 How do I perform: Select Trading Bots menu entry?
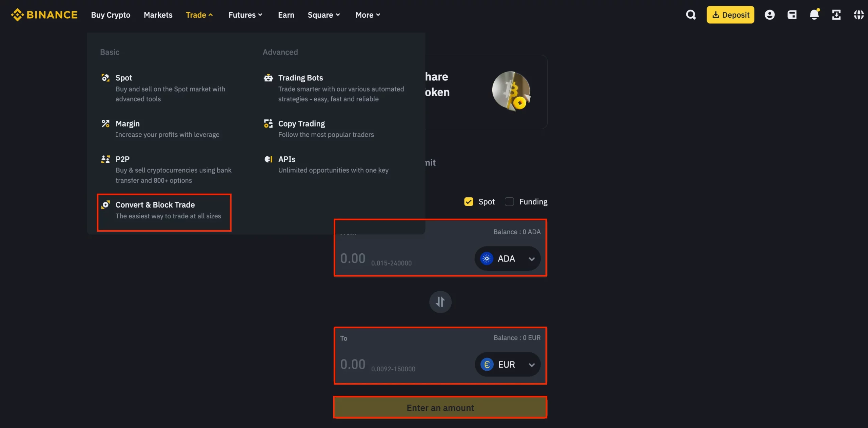pos(334,88)
